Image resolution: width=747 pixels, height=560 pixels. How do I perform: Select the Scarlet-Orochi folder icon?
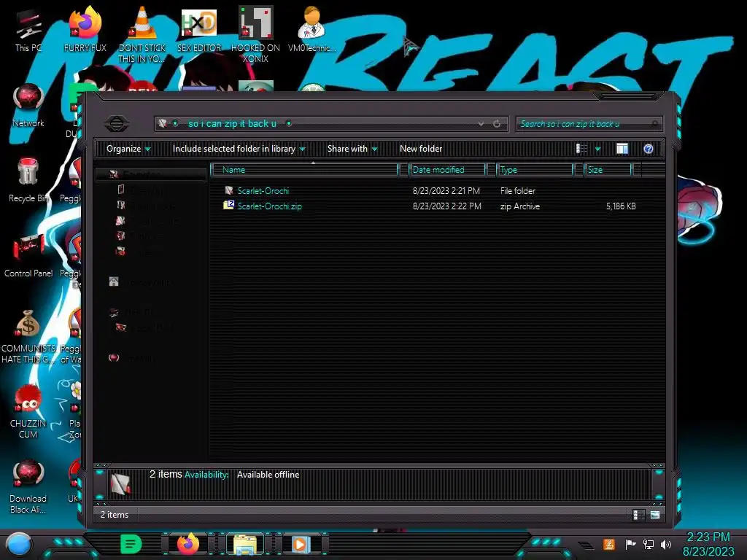click(x=229, y=190)
